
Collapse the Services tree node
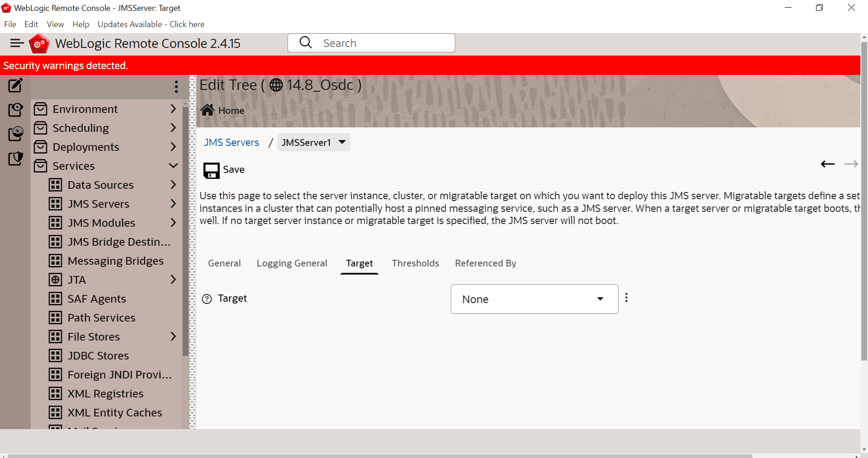[x=173, y=166]
